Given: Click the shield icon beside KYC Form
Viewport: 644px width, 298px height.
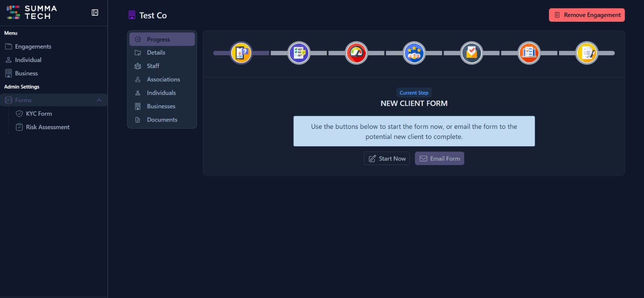Looking at the screenshot, I should point(19,114).
